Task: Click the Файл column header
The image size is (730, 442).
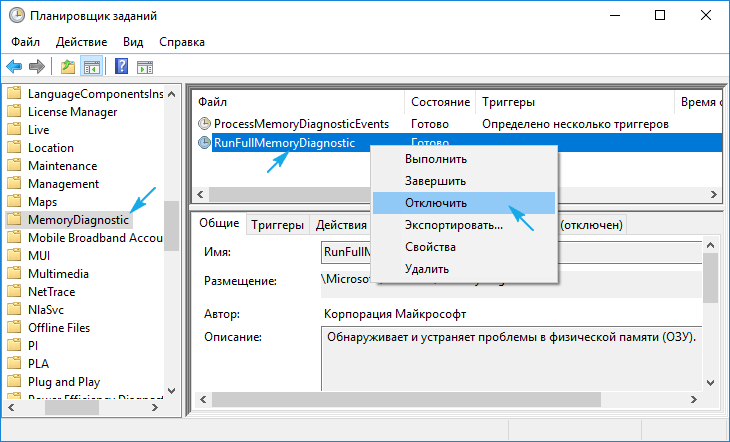Action: pos(212,102)
